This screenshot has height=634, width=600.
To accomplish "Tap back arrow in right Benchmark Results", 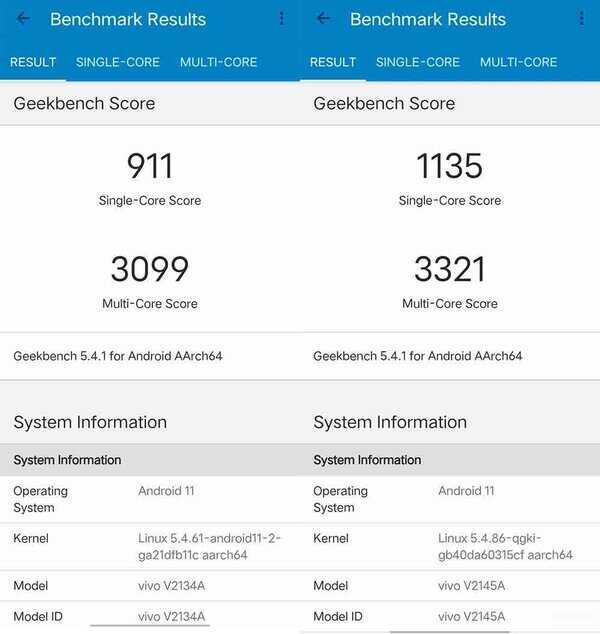I will [323, 19].
